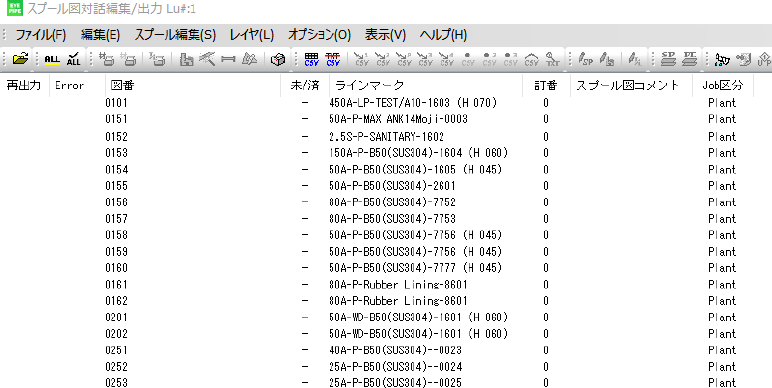Click the arc CSV icon
772x388 pixels.
(532, 60)
